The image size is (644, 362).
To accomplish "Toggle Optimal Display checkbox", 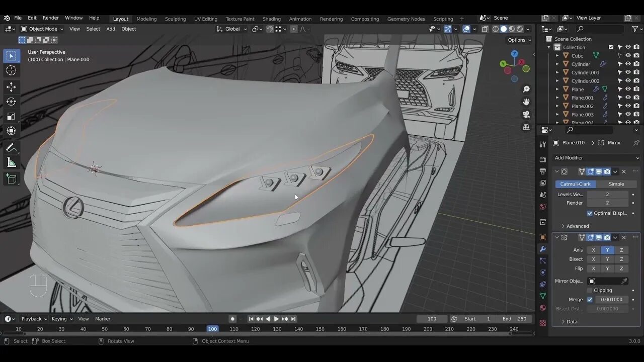I will [x=590, y=213].
